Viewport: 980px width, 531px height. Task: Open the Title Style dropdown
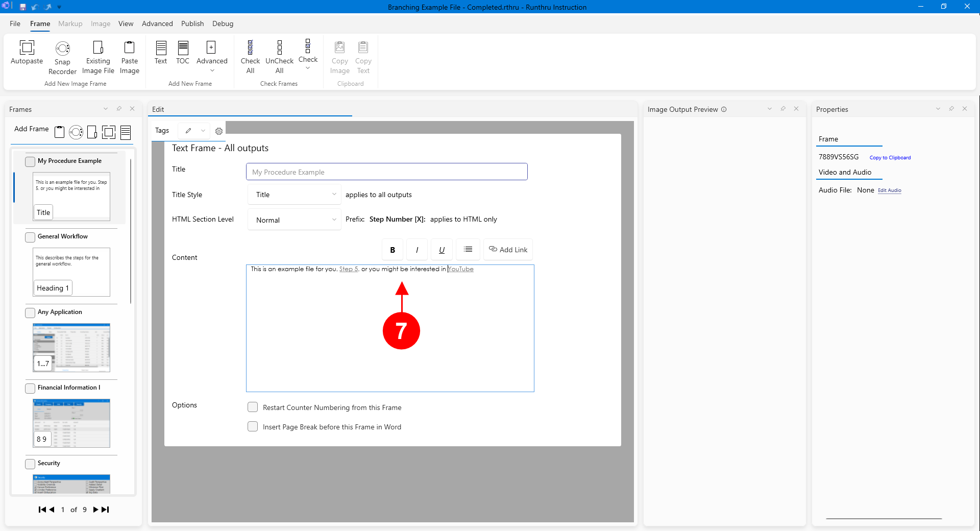click(295, 195)
